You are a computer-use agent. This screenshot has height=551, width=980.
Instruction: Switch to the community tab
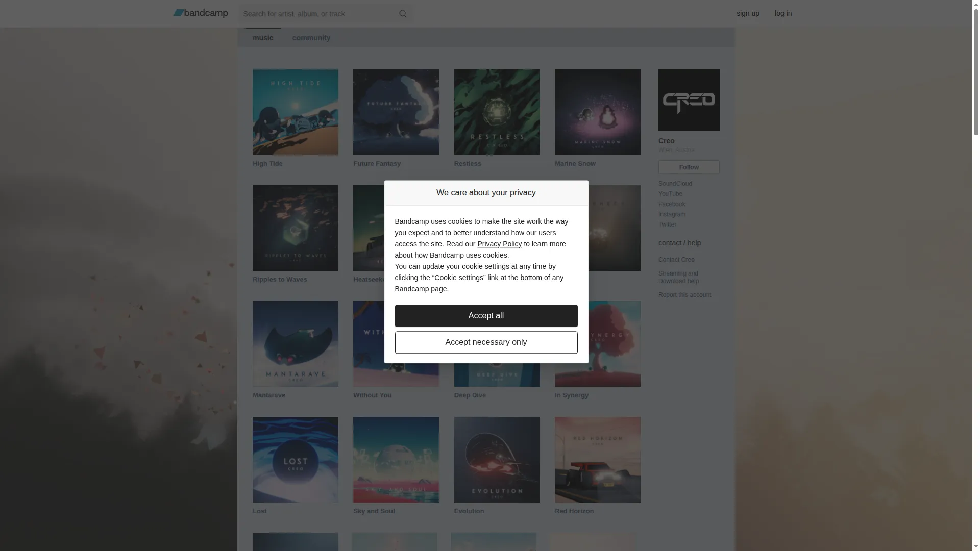(x=311, y=38)
